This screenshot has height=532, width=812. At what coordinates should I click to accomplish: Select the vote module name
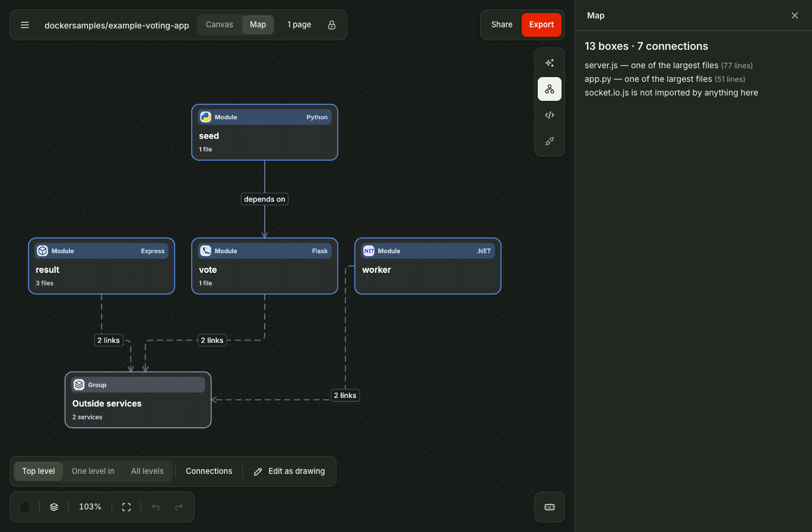tap(208, 270)
